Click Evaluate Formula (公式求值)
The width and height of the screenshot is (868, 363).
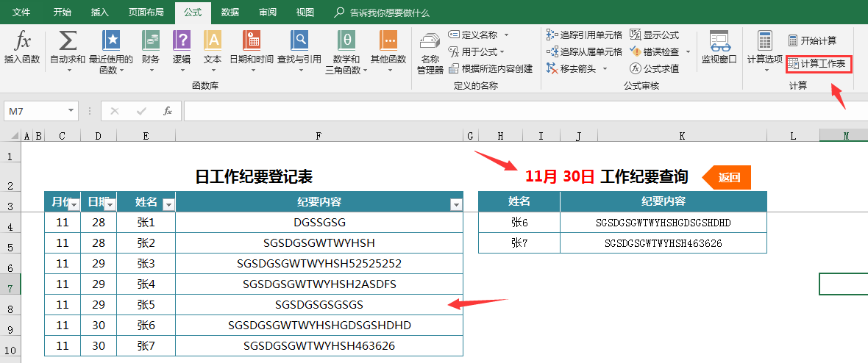point(655,68)
